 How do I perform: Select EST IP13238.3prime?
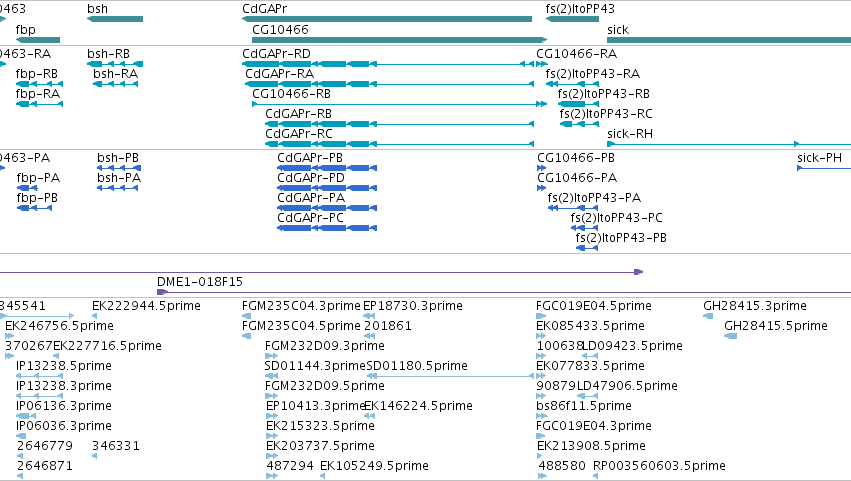click(39, 396)
